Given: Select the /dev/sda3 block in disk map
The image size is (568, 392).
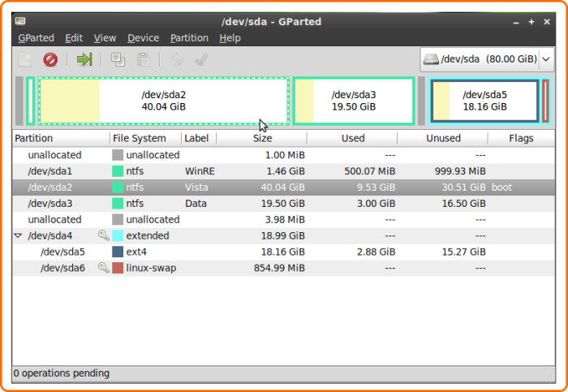Looking at the screenshot, I should click(354, 101).
